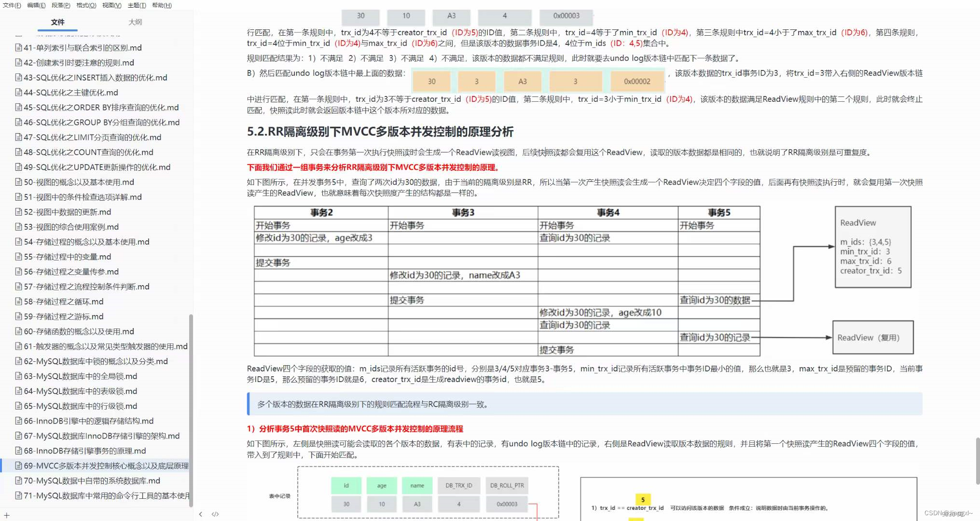Click the file icon beside 50-视图的概念以及基本使用.md
The height and width of the screenshot is (521, 980).
tap(18, 182)
